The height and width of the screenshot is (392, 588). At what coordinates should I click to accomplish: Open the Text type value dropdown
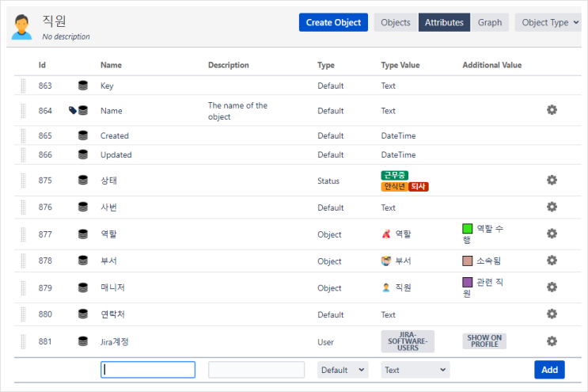415,370
